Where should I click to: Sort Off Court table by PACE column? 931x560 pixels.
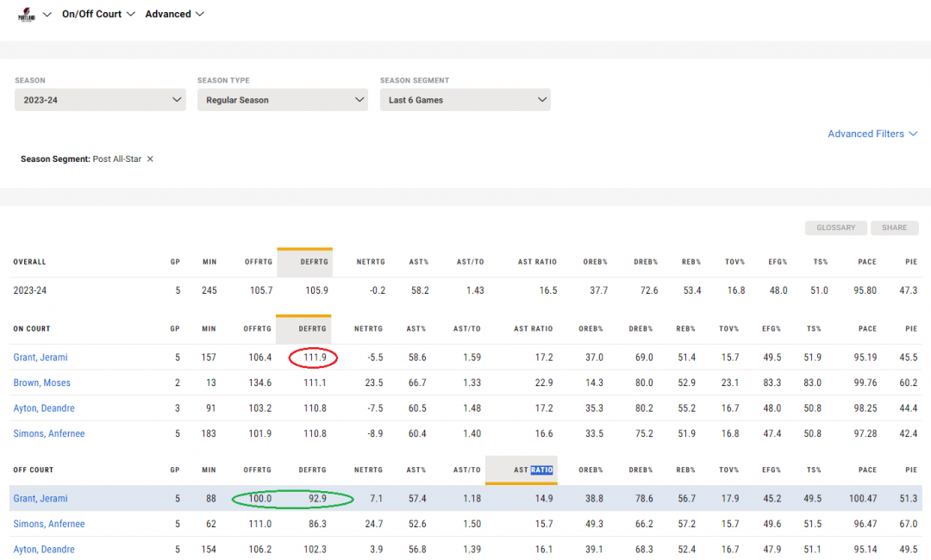[867, 470]
